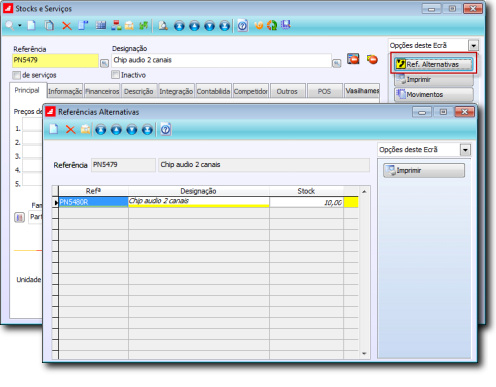Viewport: 496px width, 387px height.
Task: Click 'Imprimir' button in Stocks e Serviços window
Action: pos(433,79)
